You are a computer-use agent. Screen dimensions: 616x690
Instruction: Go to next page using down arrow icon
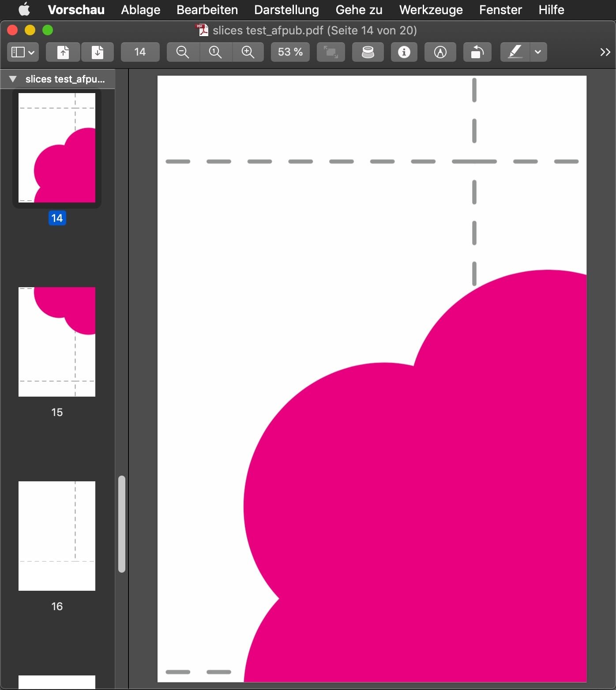(x=97, y=52)
